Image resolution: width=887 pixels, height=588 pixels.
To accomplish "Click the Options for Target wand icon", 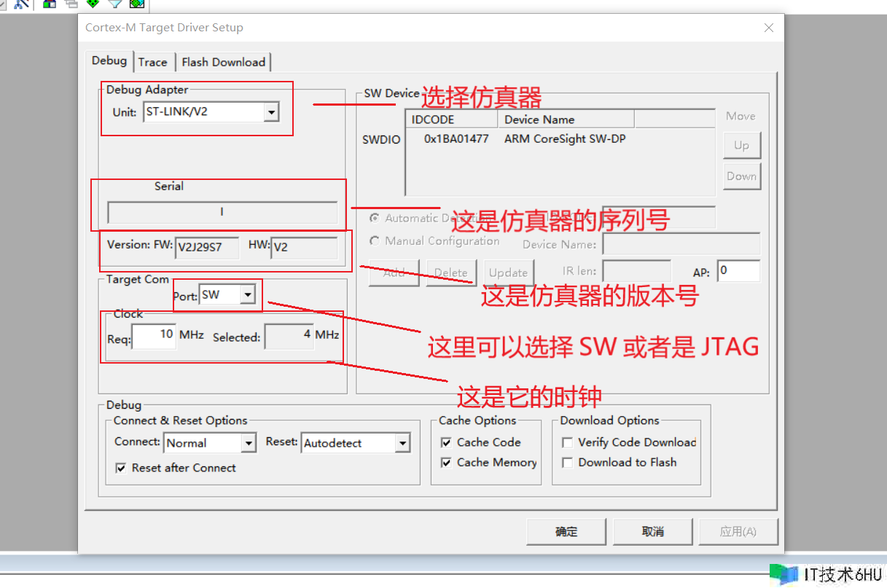I will pyautogui.click(x=22, y=4).
